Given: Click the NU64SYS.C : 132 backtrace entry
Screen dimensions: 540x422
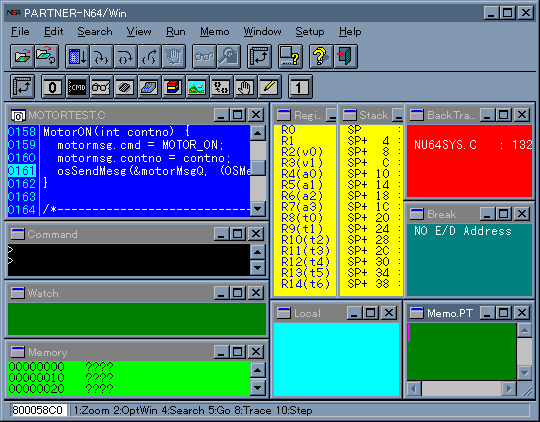Looking at the screenshot, I should point(473,145).
